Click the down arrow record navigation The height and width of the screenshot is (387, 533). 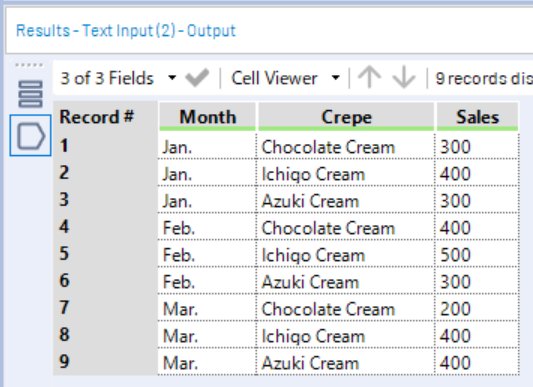point(403,78)
